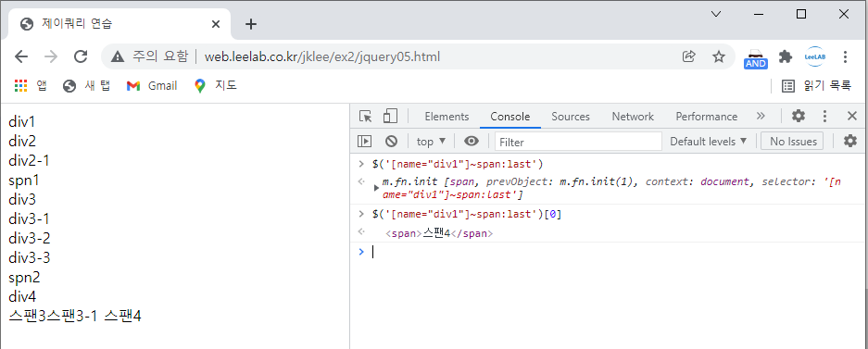Expand the m.fn.init object result
868x349 pixels.
coord(376,188)
